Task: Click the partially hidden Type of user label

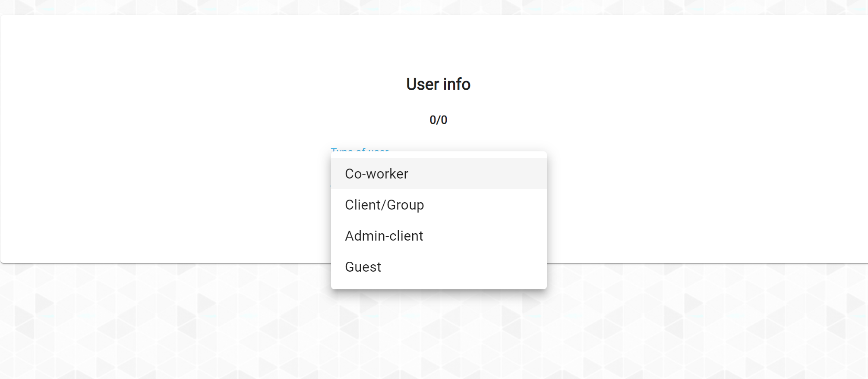Action: pos(360,150)
